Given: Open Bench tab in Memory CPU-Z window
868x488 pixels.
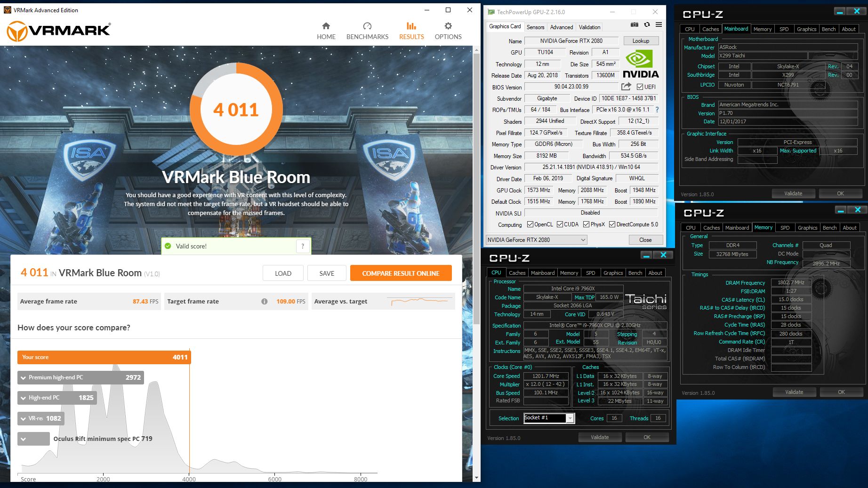Looking at the screenshot, I should 829,228.
